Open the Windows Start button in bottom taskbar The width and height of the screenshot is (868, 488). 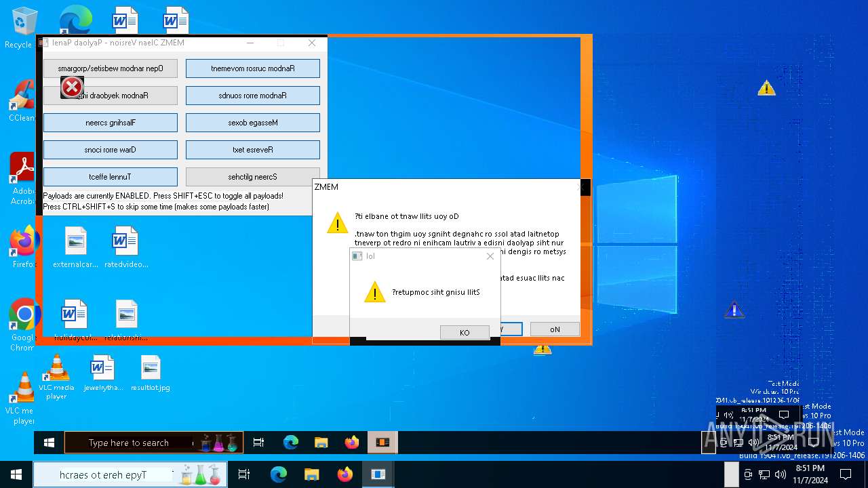[x=16, y=474]
